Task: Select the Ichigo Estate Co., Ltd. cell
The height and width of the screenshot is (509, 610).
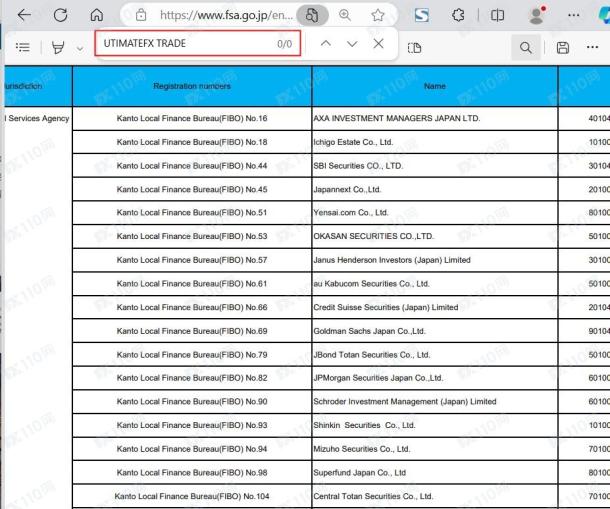Action: (x=435, y=142)
